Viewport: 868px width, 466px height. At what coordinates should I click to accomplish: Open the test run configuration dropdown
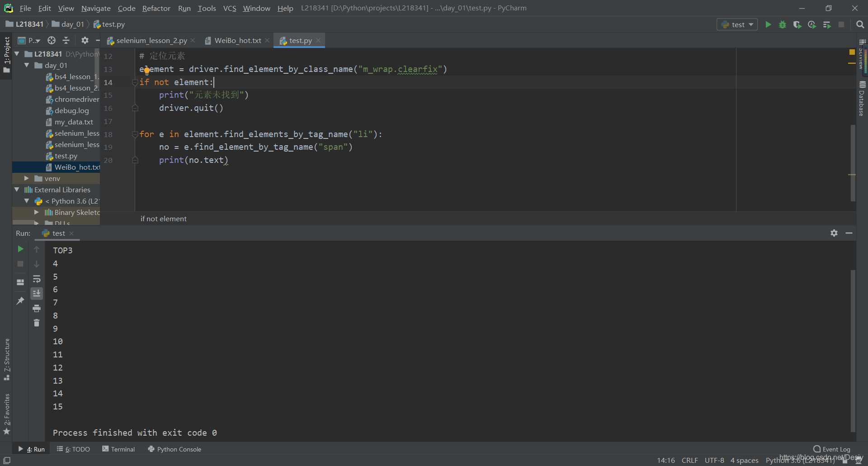click(737, 24)
